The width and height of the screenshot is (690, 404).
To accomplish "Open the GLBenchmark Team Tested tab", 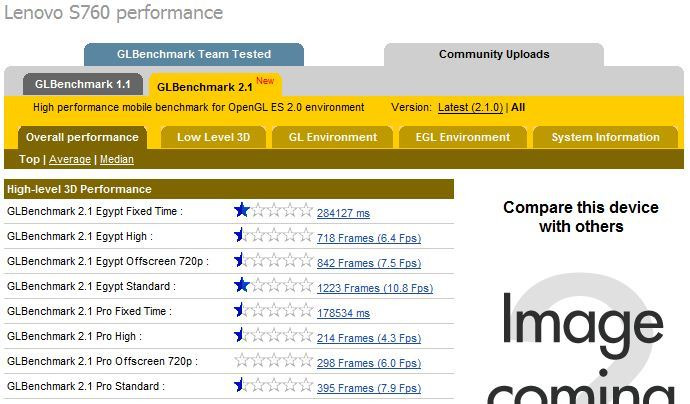I will (x=194, y=55).
